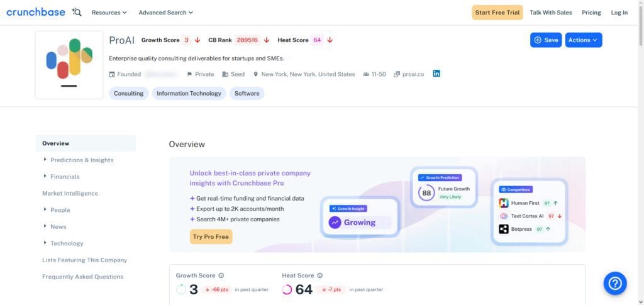This screenshot has height=305, width=644.
Task: Open Lists Featuring This Company
Action: (x=85, y=260)
